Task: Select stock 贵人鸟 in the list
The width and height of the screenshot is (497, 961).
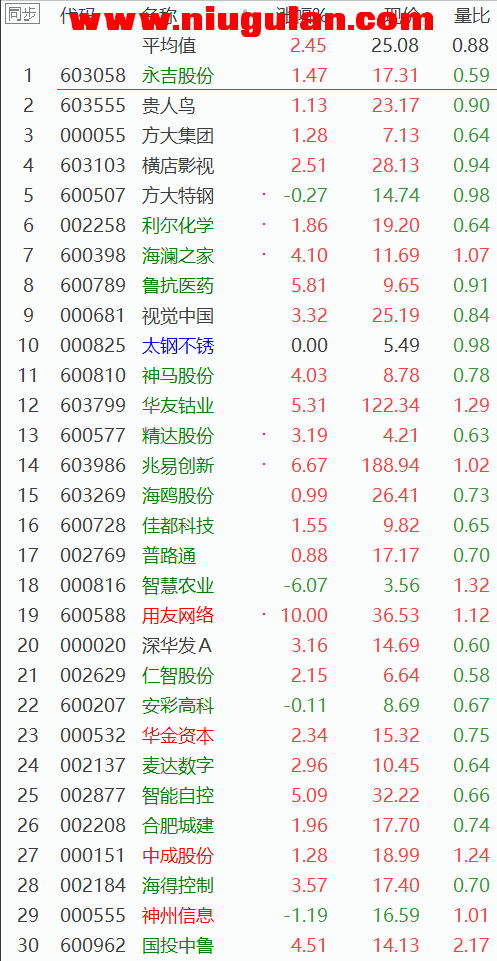Action: [x=169, y=105]
